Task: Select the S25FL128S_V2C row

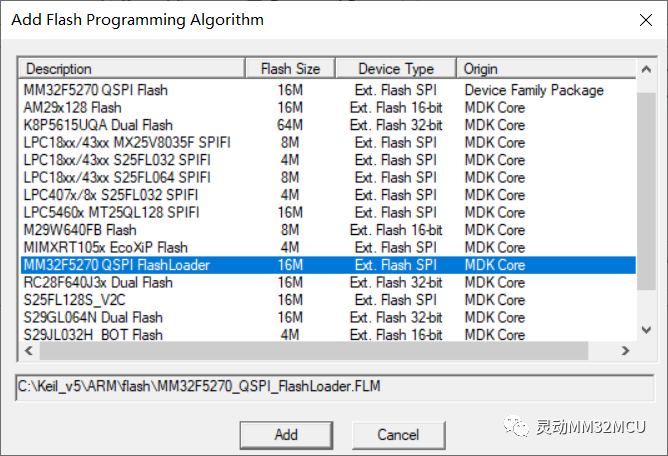Action: click(x=328, y=300)
